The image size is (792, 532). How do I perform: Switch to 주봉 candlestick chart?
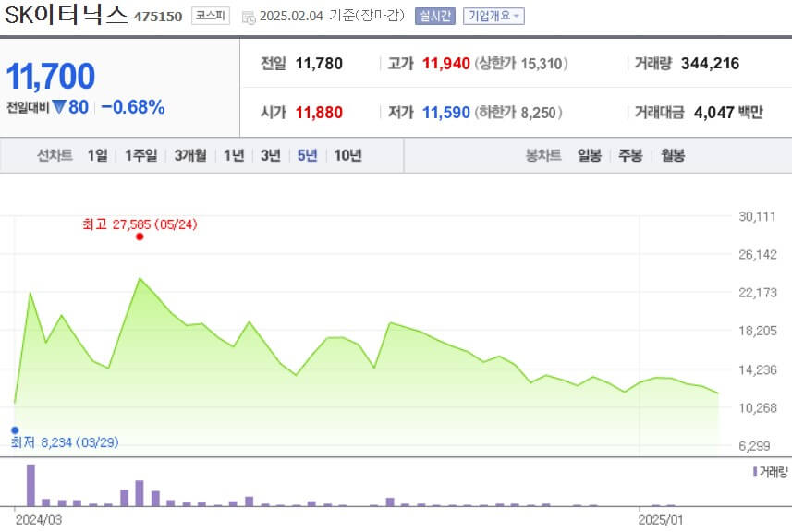[x=630, y=155]
